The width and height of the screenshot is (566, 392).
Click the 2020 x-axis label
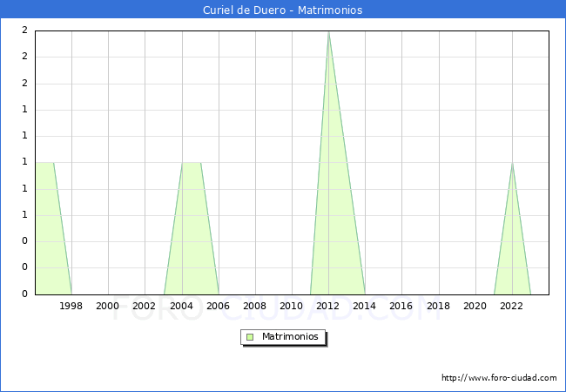pos(475,306)
